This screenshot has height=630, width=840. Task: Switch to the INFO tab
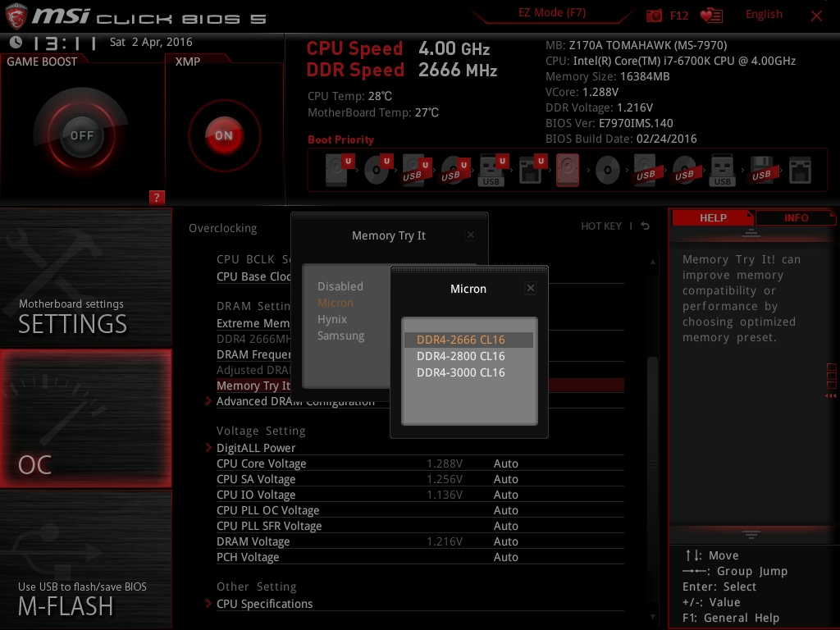point(796,217)
